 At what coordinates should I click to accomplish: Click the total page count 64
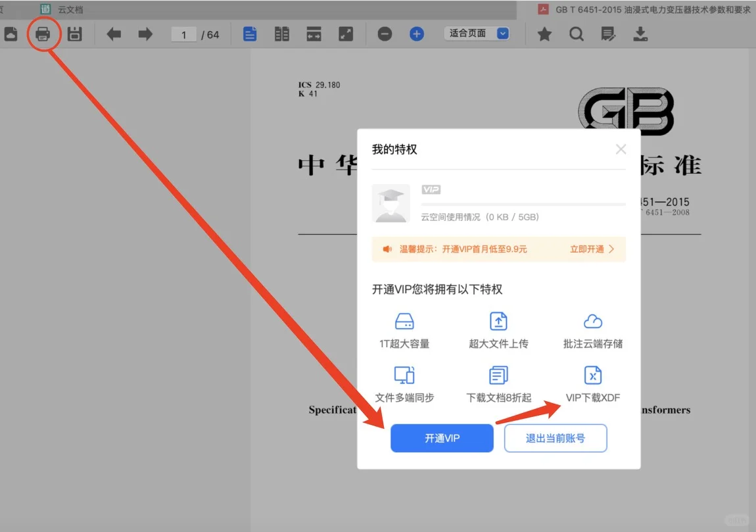coord(213,35)
